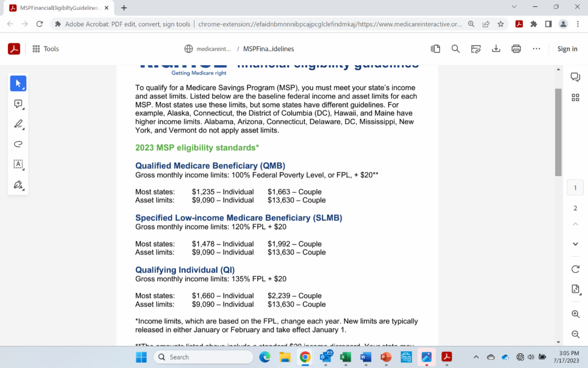Go to page 2 in page navigator
This screenshot has width=588, height=368.
(x=575, y=208)
